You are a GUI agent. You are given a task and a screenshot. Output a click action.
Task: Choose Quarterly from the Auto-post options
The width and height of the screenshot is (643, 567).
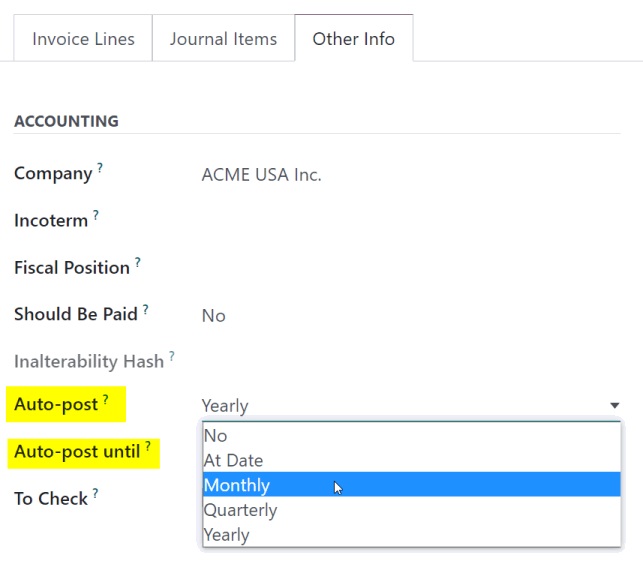pyautogui.click(x=412, y=510)
